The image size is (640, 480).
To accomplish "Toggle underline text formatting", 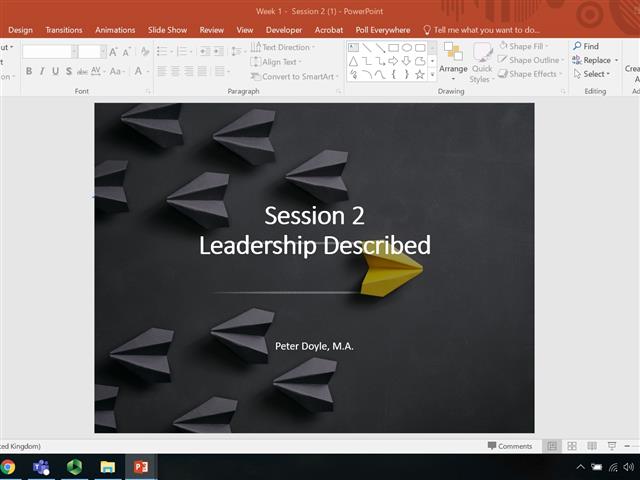I will tap(55, 71).
